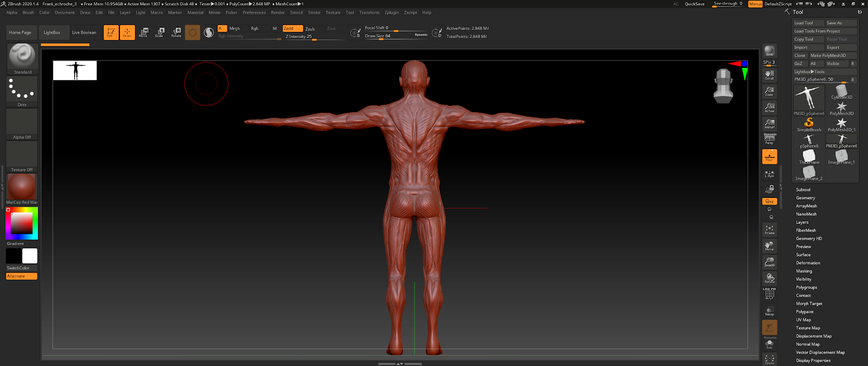
Task: Click the white secondary color swatch
Action: point(30,256)
